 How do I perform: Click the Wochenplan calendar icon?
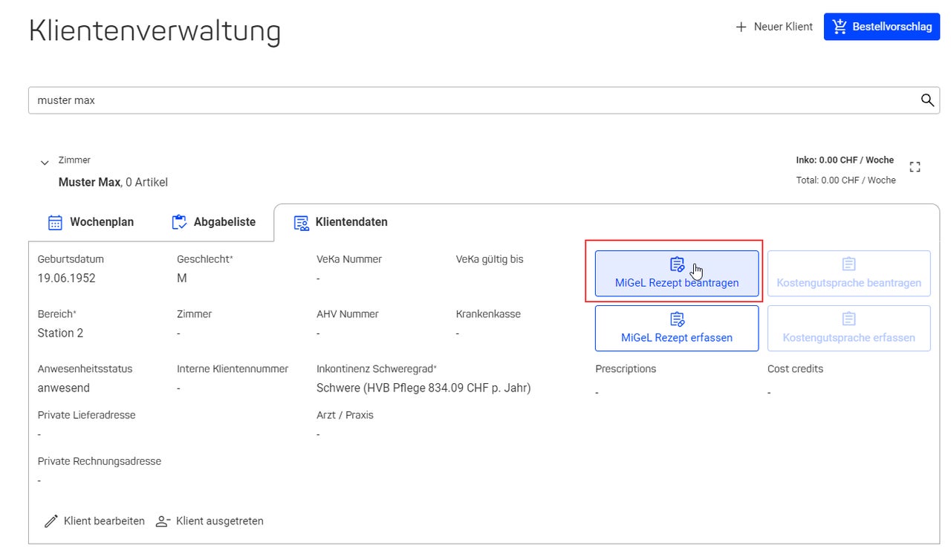(55, 222)
